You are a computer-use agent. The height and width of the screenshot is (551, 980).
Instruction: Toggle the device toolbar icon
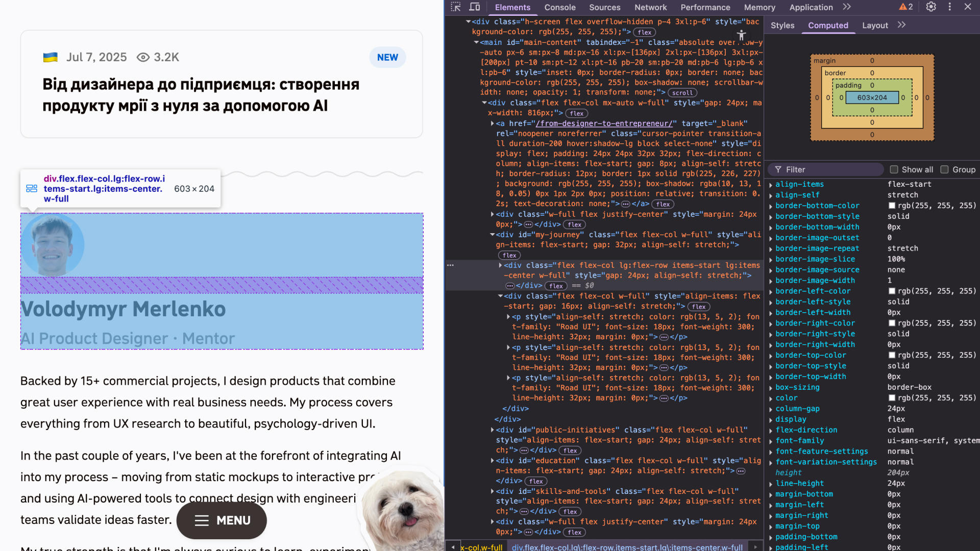(x=475, y=7)
